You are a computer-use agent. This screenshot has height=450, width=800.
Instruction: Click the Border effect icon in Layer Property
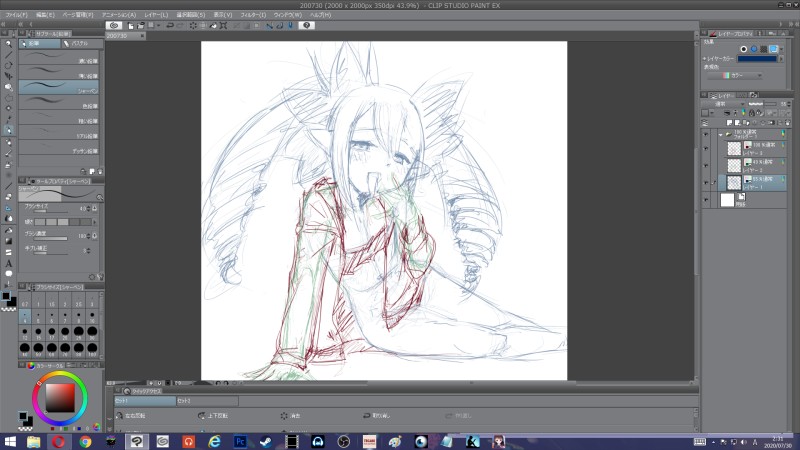743,49
